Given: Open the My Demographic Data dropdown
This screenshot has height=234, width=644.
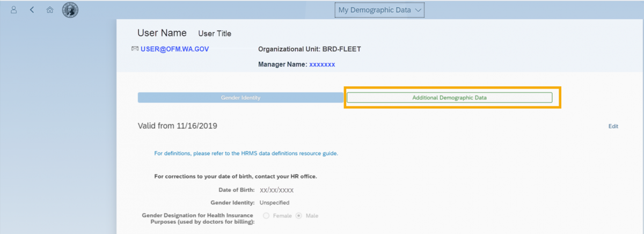Looking at the screenshot, I should tap(379, 10).
